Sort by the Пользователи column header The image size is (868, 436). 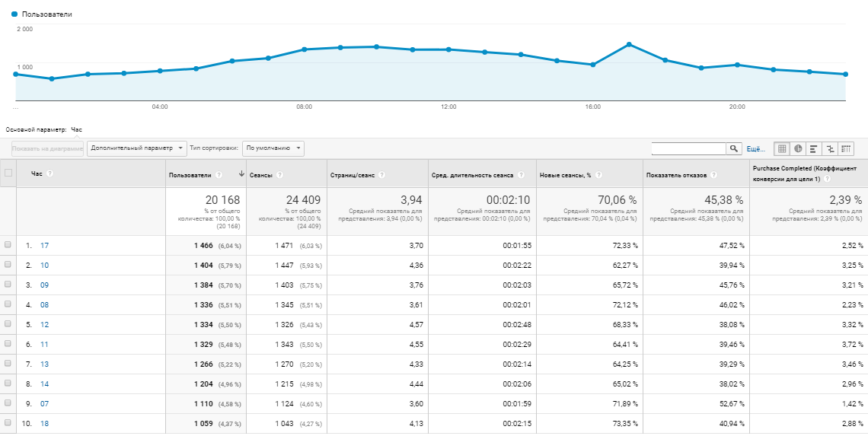point(190,174)
